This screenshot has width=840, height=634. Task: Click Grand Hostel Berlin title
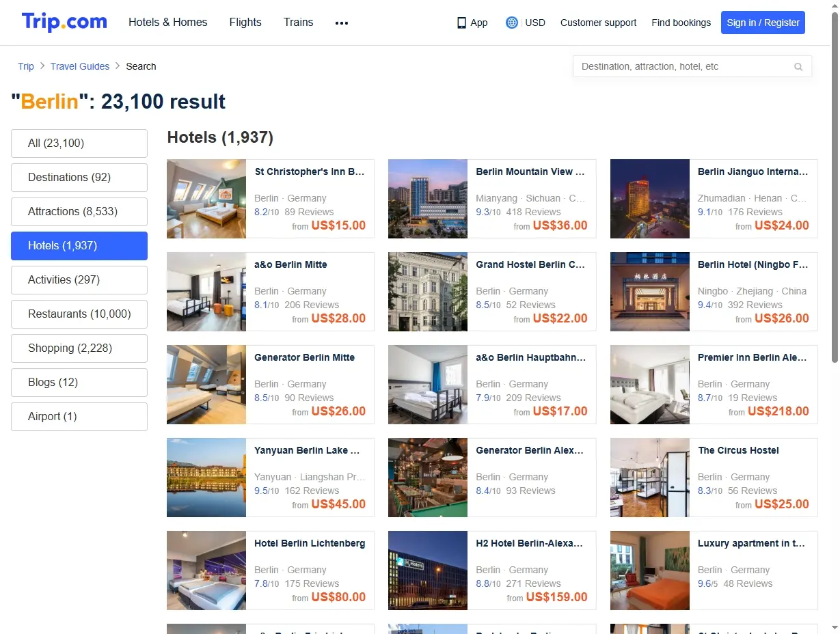(530, 264)
